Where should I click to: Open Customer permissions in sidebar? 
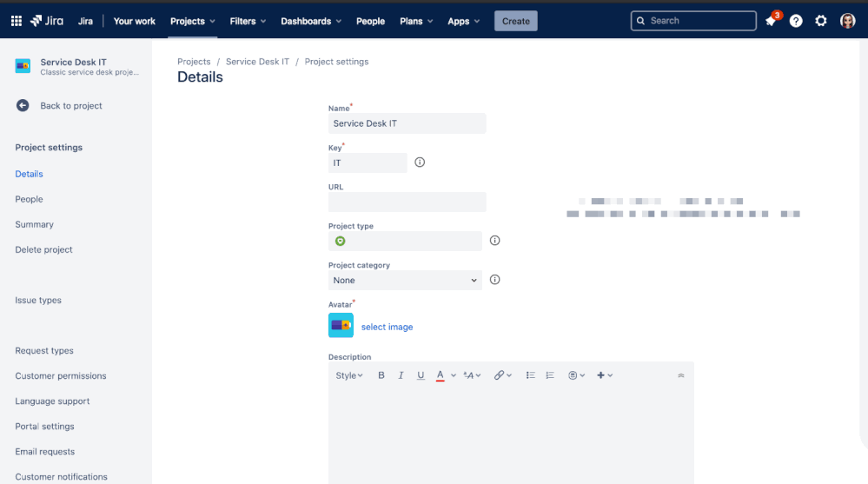[61, 376]
